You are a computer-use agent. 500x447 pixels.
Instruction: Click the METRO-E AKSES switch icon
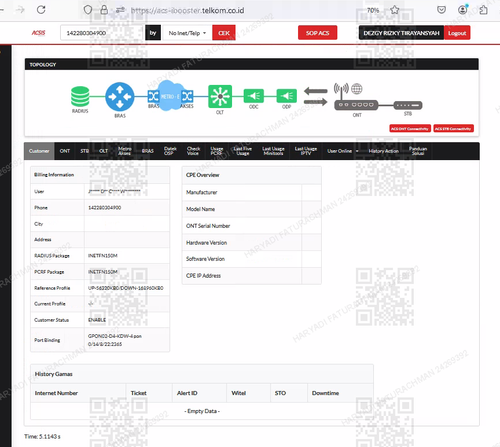point(187,96)
